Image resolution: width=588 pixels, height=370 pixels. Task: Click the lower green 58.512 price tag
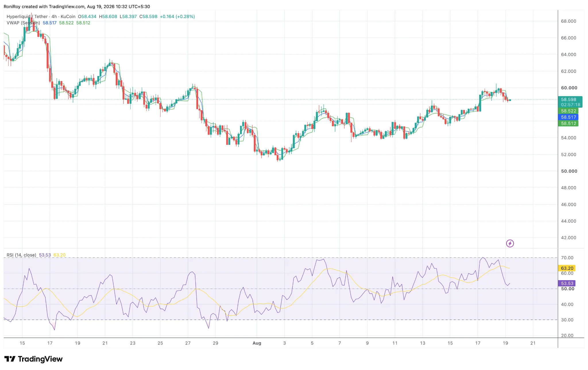pyautogui.click(x=568, y=123)
